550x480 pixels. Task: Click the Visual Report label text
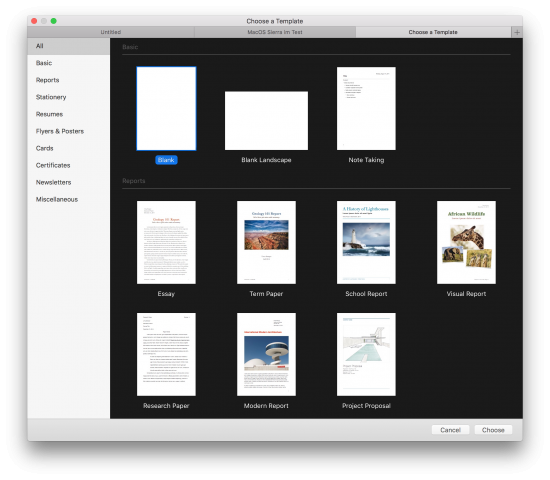point(466,294)
